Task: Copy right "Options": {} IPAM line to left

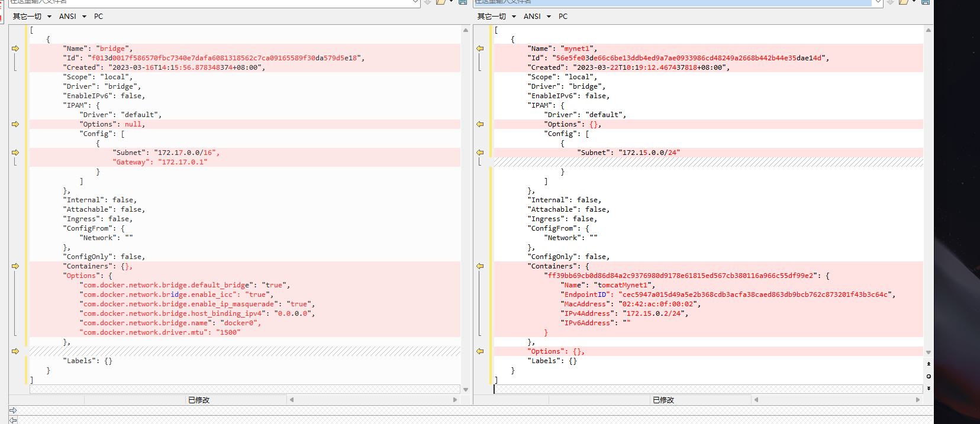Action: tap(480, 124)
